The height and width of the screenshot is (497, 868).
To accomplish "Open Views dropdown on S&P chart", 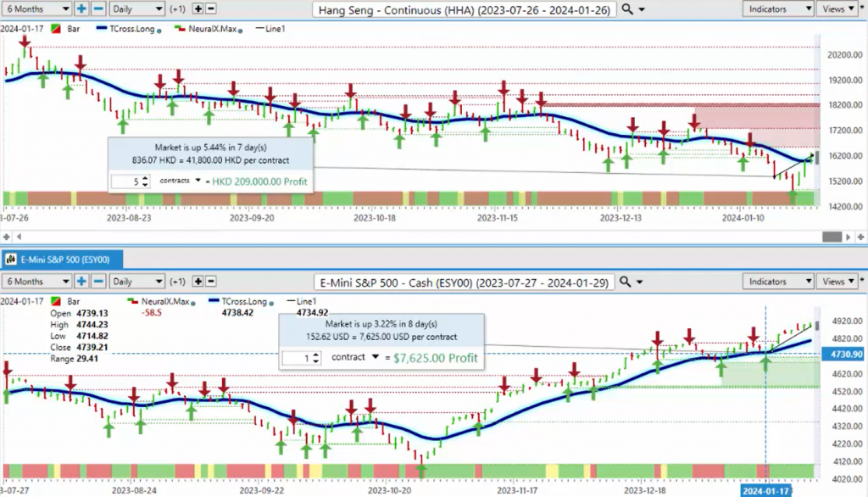I will [x=838, y=282].
